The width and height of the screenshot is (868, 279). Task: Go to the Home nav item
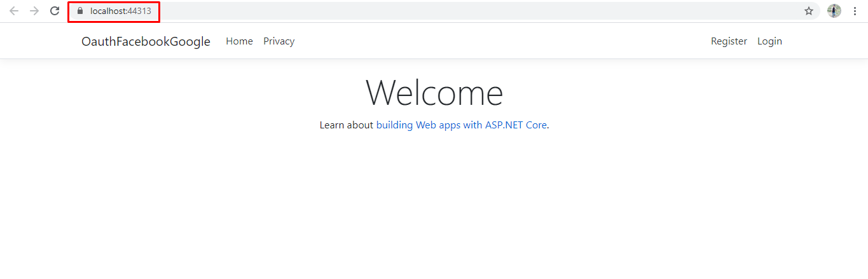tap(239, 41)
